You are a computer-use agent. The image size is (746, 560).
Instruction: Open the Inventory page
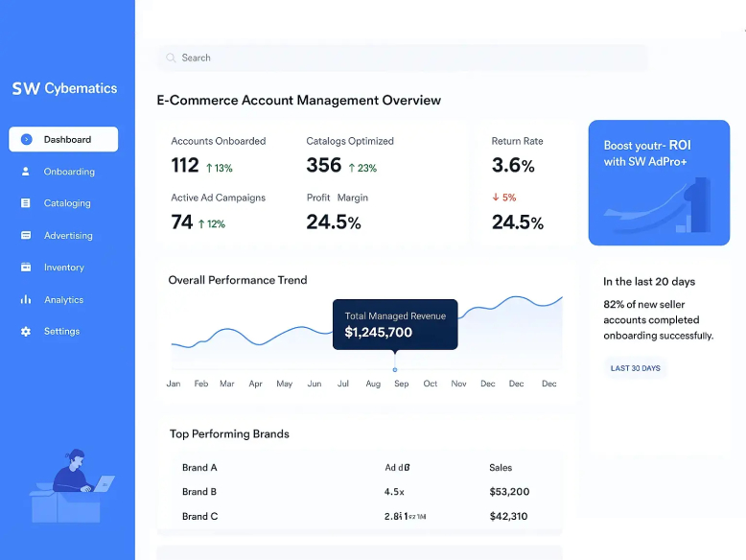(63, 268)
